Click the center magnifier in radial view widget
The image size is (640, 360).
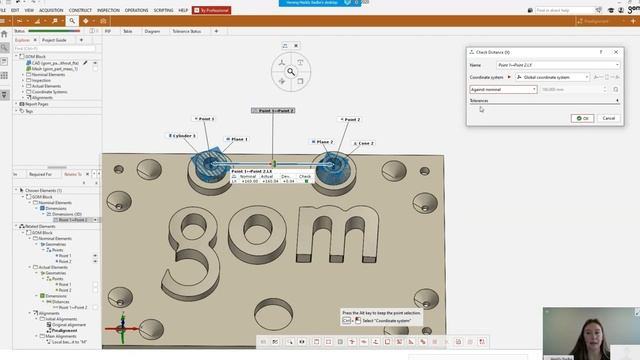click(291, 72)
